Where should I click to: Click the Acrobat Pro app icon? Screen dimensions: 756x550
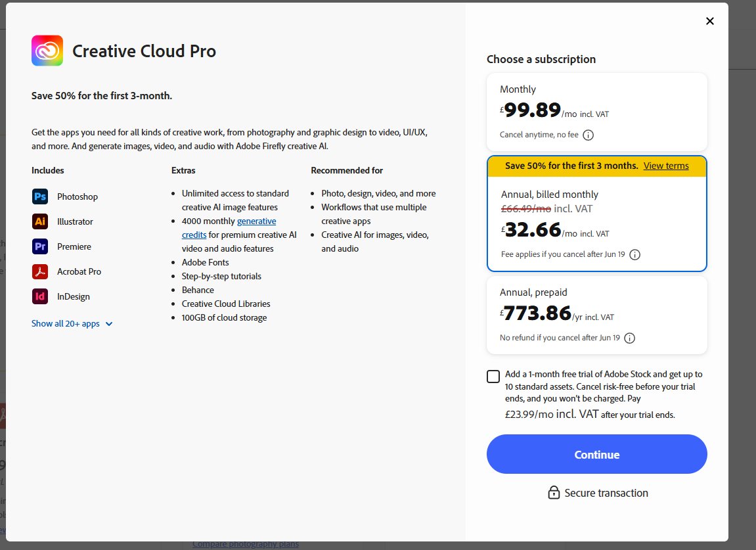coord(40,271)
